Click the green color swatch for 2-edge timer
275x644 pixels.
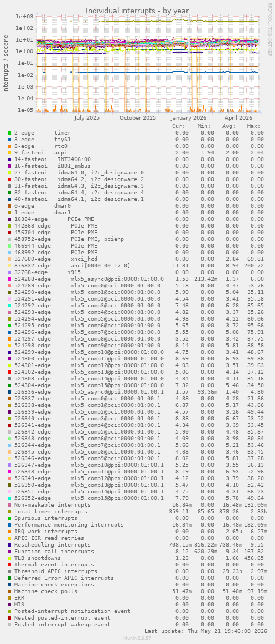(9, 133)
